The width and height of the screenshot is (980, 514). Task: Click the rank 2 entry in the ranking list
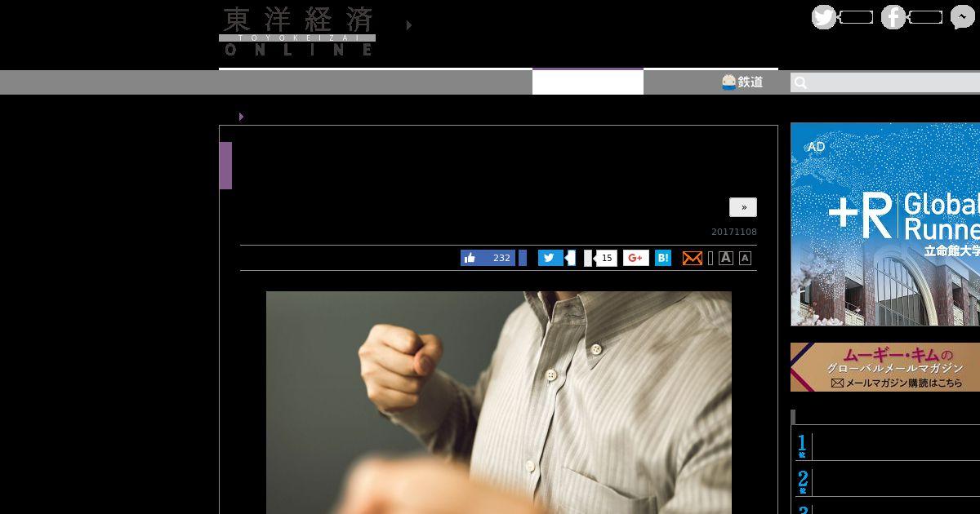[888, 481]
